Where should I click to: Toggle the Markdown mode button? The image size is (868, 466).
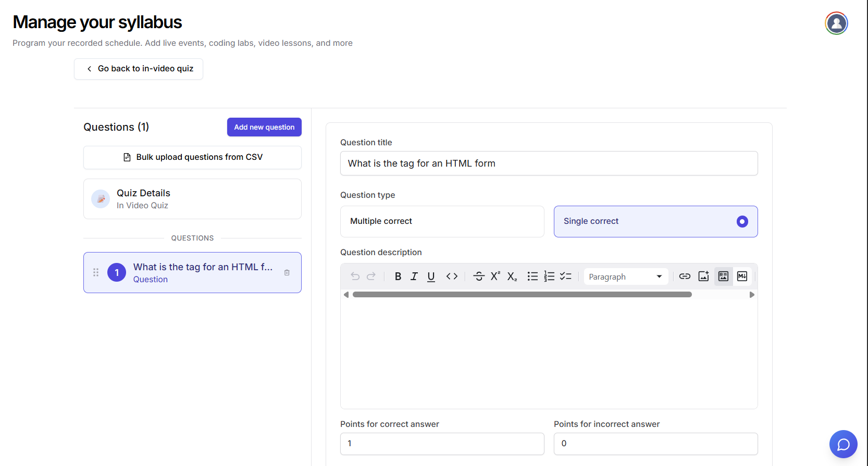pos(742,276)
